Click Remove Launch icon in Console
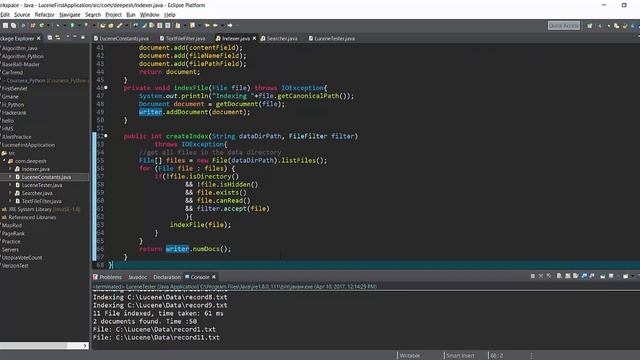 click(541, 276)
